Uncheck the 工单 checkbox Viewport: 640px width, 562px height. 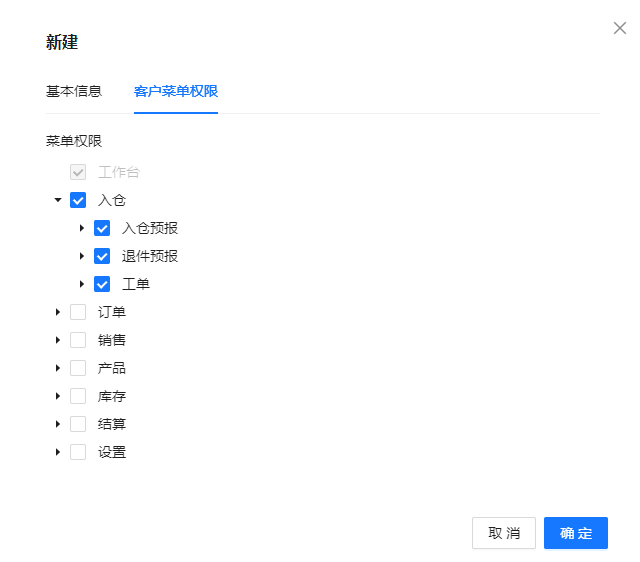(102, 284)
